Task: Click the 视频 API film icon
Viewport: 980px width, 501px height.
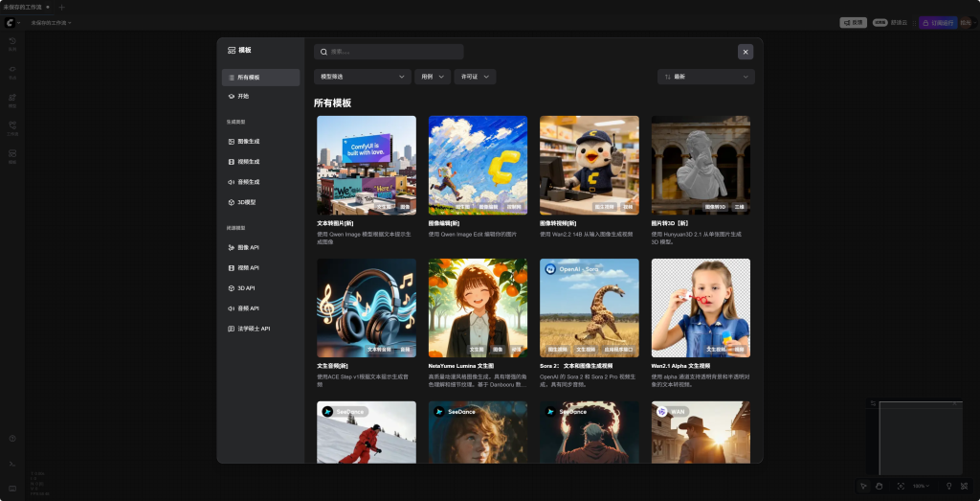Action: (232, 267)
